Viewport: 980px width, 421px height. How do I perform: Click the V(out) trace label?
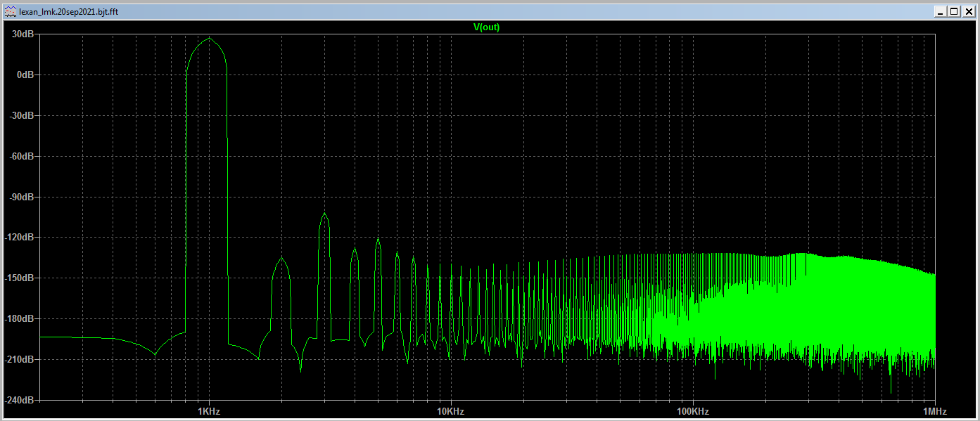pyautogui.click(x=486, y=27)
